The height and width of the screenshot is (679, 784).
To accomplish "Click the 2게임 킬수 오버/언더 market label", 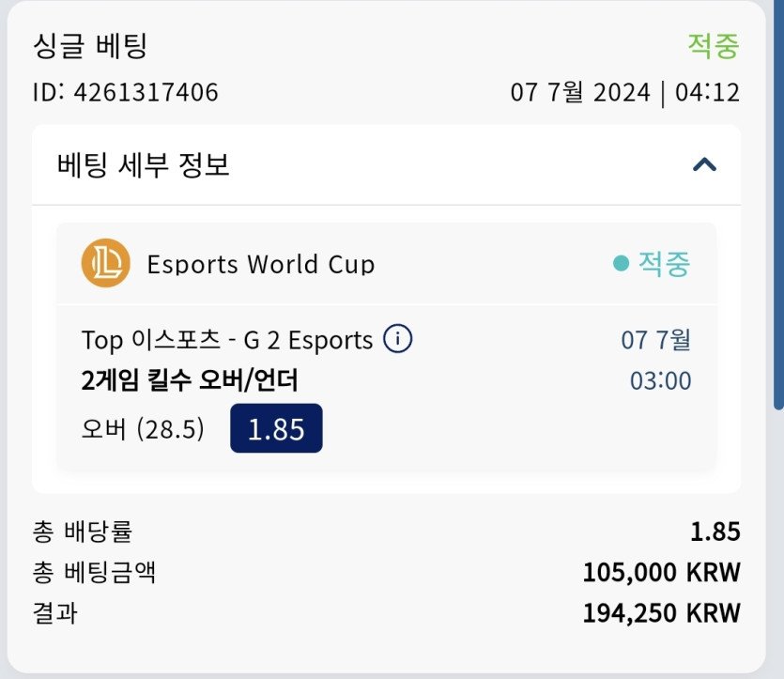I will tap(190, 380).
